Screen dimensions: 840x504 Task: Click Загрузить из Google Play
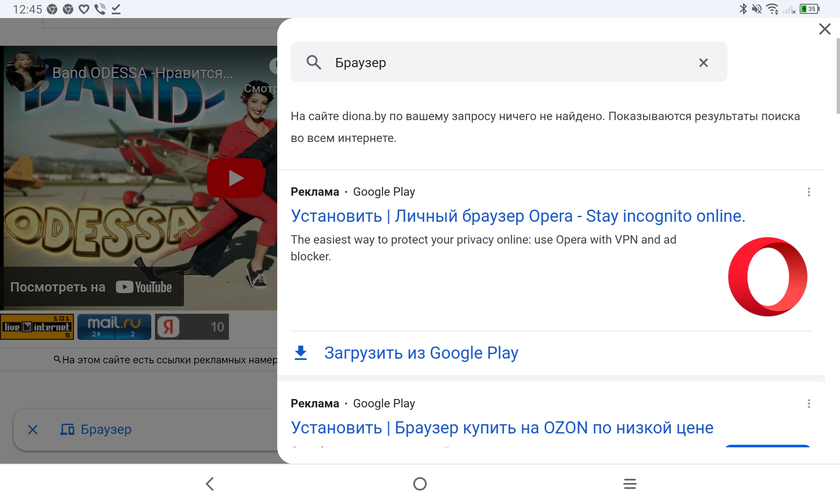(x=421, y=353)
